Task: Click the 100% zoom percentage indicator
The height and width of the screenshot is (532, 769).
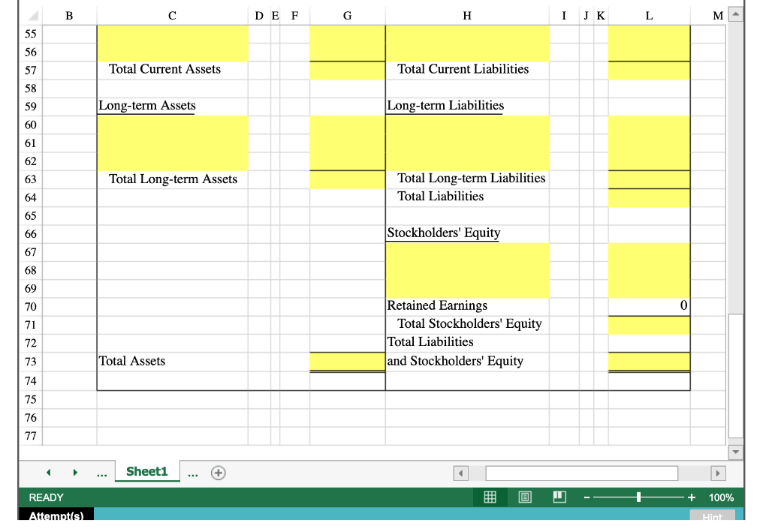Action: [720, 497]
